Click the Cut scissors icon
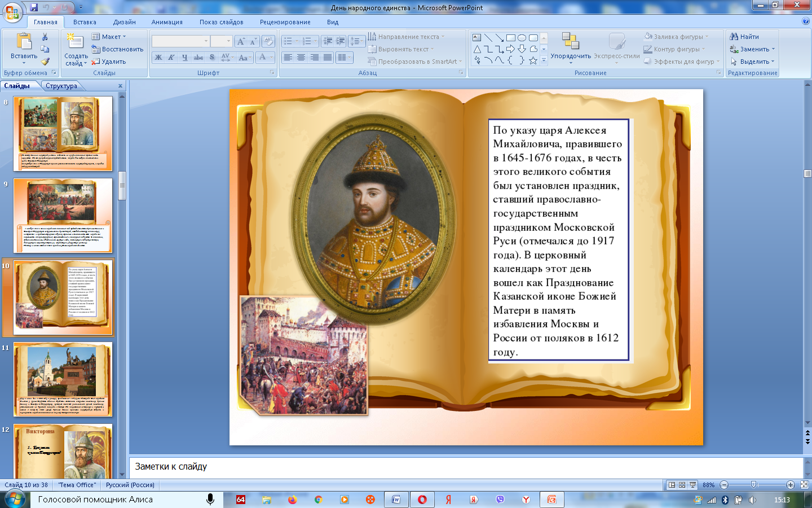Viewport: 812px width, 508px height. tap(45, 37)
